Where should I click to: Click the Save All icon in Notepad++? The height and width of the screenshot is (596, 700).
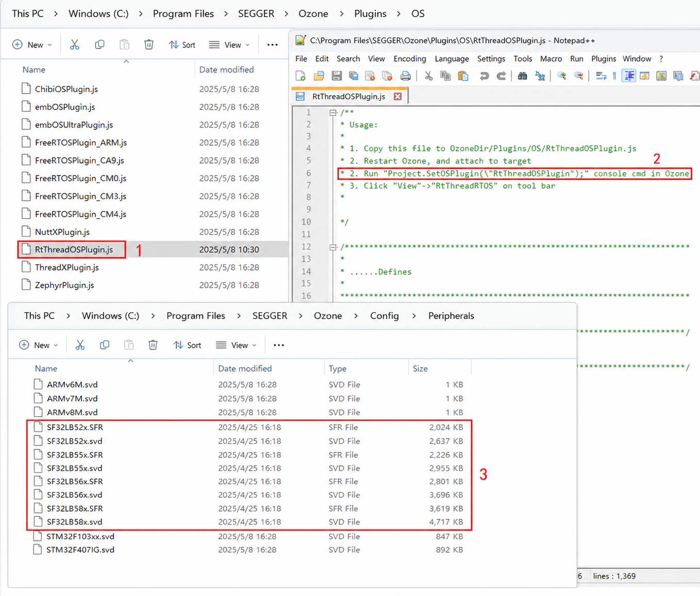(x=353, y=76)
